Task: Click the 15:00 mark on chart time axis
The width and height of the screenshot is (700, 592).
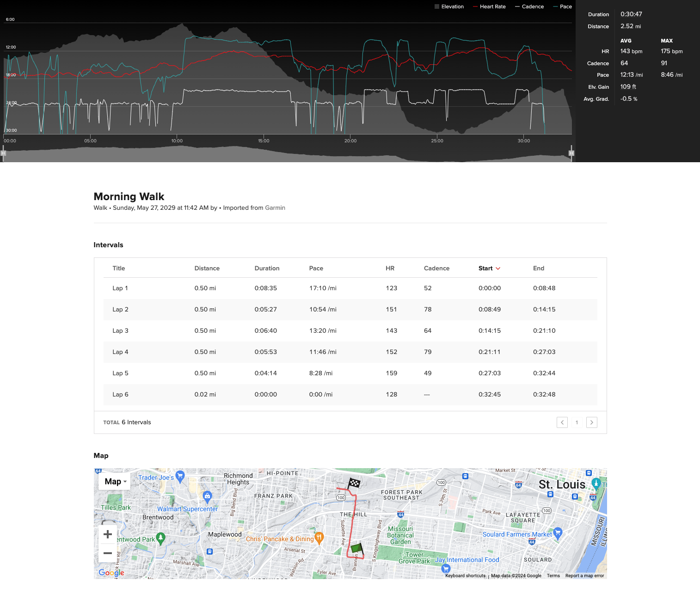Action: click(264, 141)
